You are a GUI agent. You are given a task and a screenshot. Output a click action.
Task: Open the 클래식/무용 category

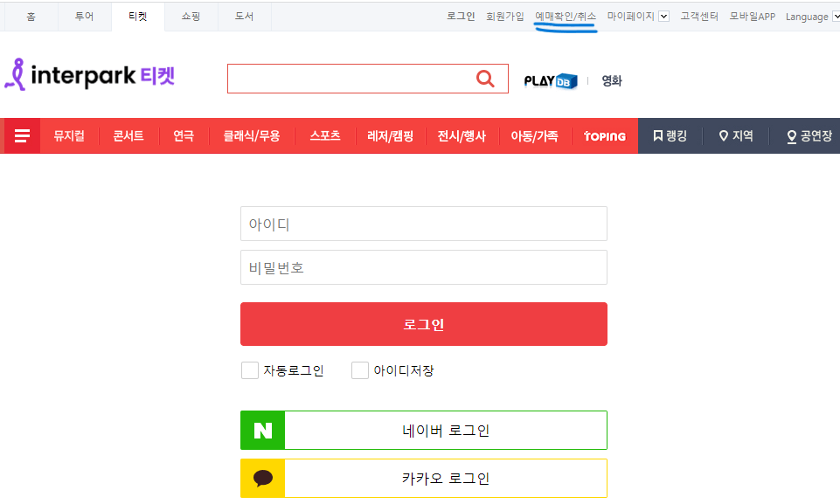[252, 136]
